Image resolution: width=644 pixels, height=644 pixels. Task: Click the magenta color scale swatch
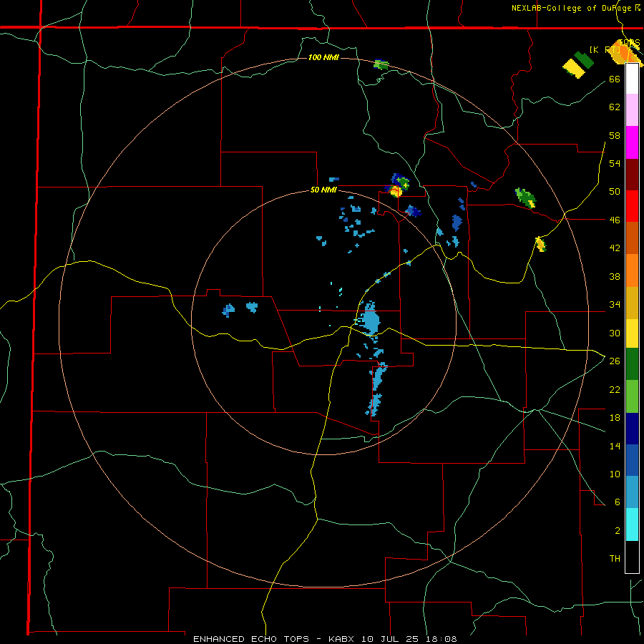click(632, 142)
